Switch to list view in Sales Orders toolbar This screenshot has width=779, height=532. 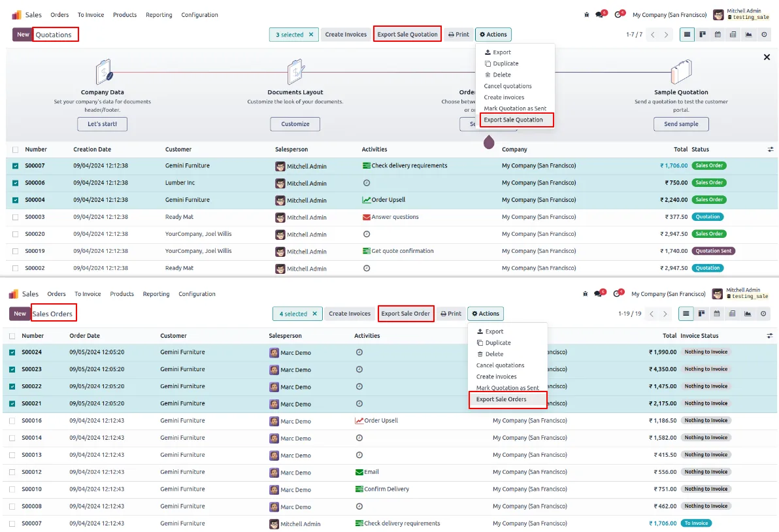tap(686, 314)
